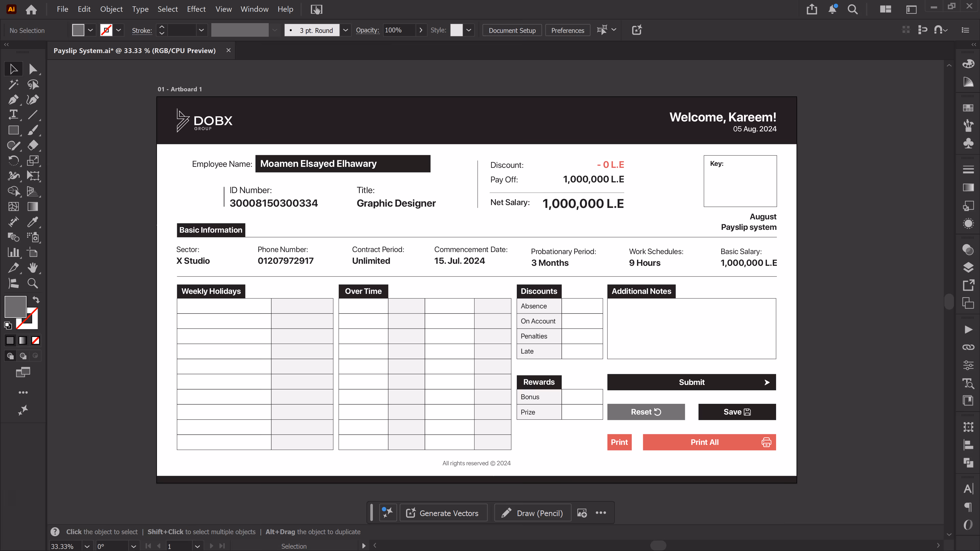Viewport: 980px width, 551px height.
Task: Swap fill and stroke arrows
Action: point(36,300)
